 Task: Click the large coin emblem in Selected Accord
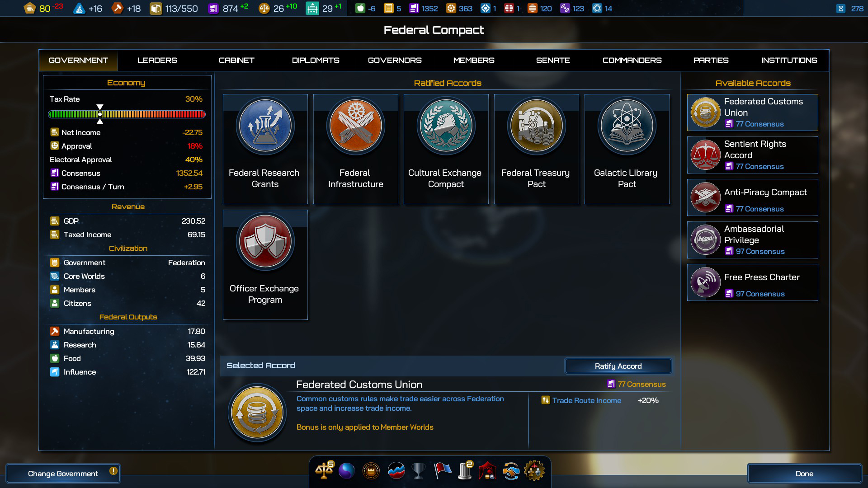point(257,413)
